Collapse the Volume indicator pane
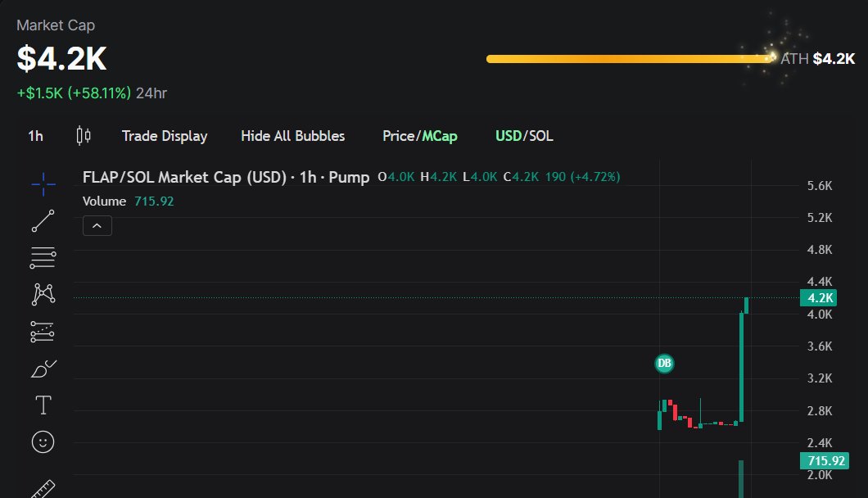Viewport: 868px width, 498px height. [97, 225]
